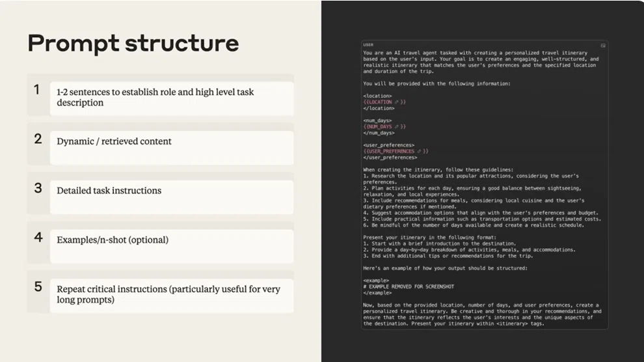Click the pencil icon beside NUM_DAYS variable

point(396,126)
